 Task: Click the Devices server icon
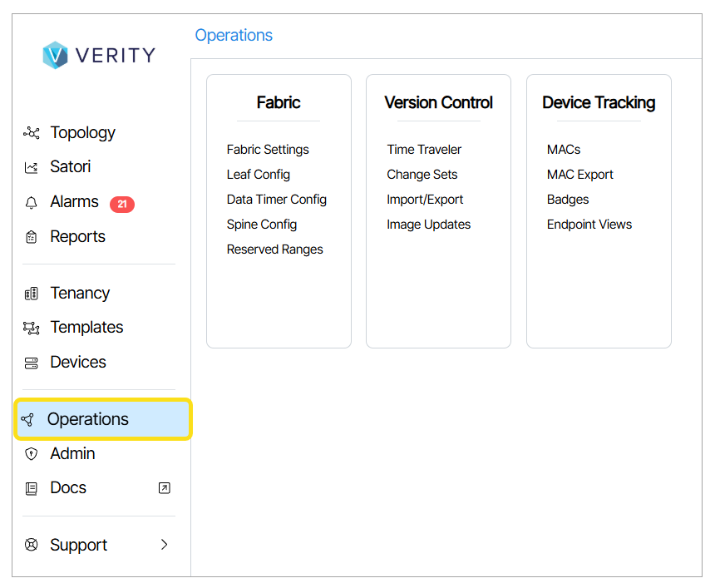pyautogui.click(x=32, y=363)
